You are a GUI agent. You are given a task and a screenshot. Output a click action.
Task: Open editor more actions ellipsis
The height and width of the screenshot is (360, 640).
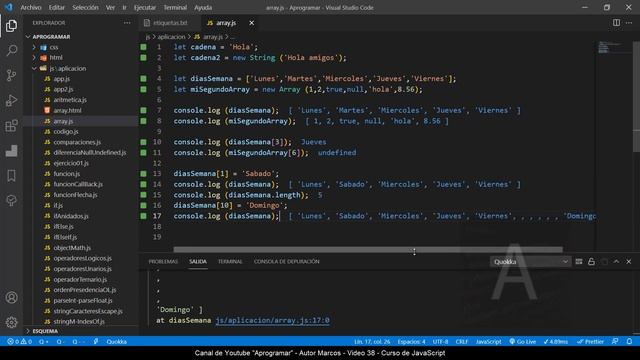pos(629,23)
